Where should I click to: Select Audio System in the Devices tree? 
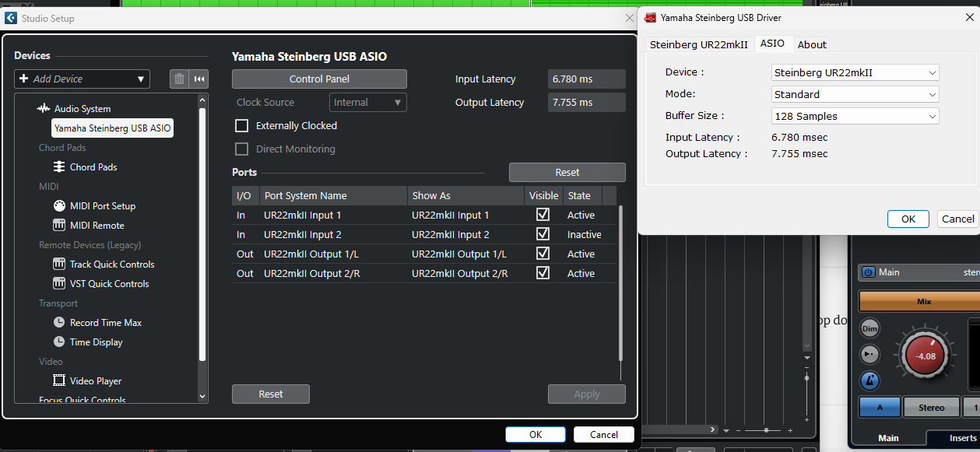pos(82,109)
